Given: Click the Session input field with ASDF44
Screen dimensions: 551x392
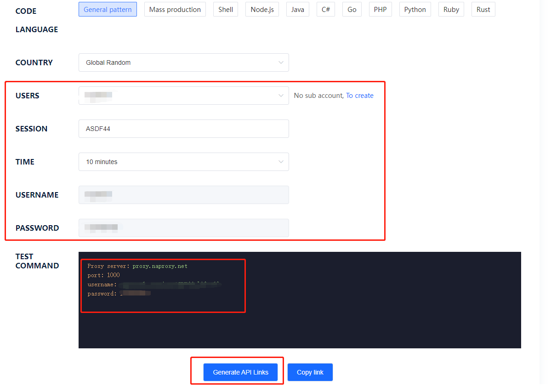Looking at the screenshot, I should (x=183, y=129).
